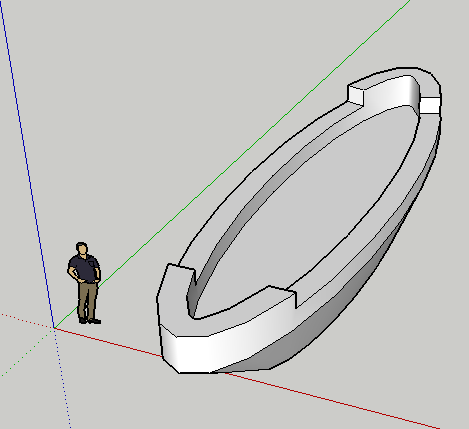Click the figure's head
The image size is (469, 429).
(82, 249)
